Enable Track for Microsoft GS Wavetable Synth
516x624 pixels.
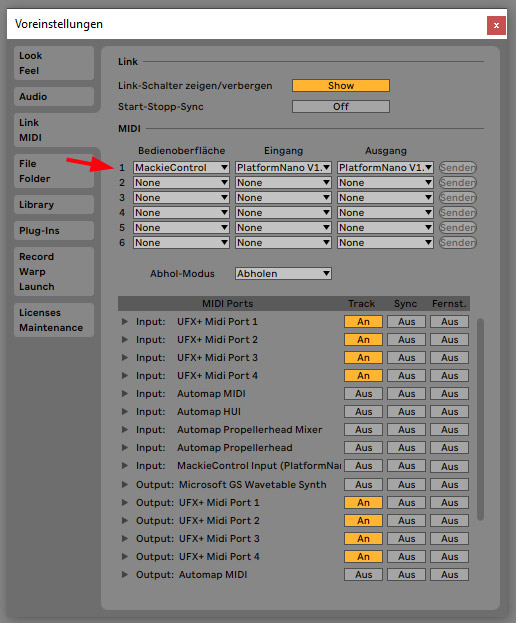click(363, 484)
